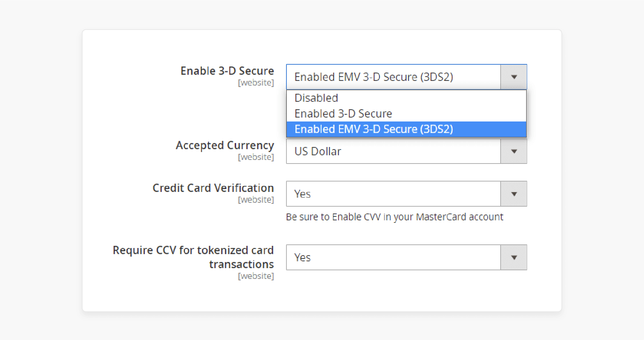
Task: Click the CVV MasterCard account hint text
Action: (x=395, y=217)
